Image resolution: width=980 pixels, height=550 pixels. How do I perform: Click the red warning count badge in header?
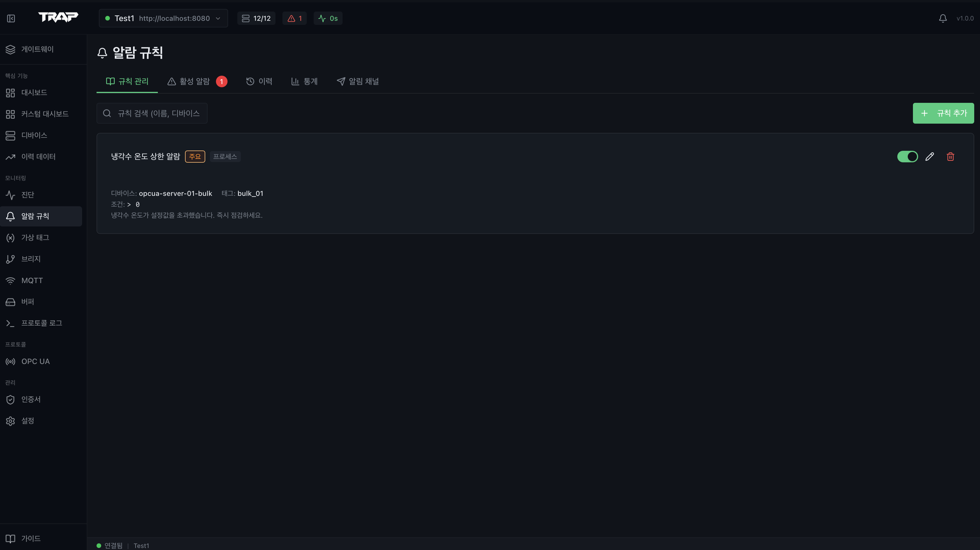point(295,18)
